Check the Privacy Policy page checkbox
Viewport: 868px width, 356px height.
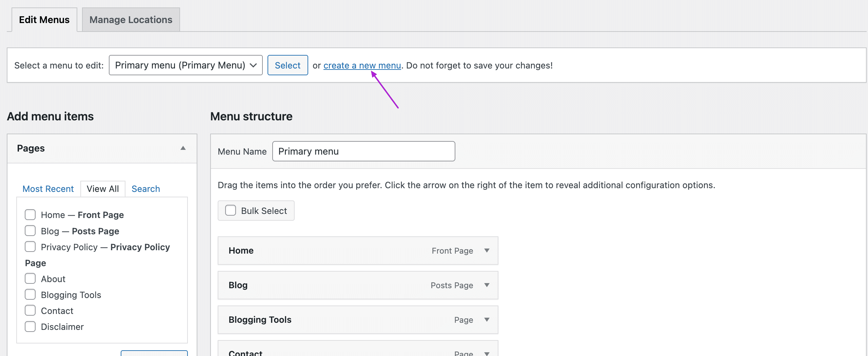(x=30, y=246)
